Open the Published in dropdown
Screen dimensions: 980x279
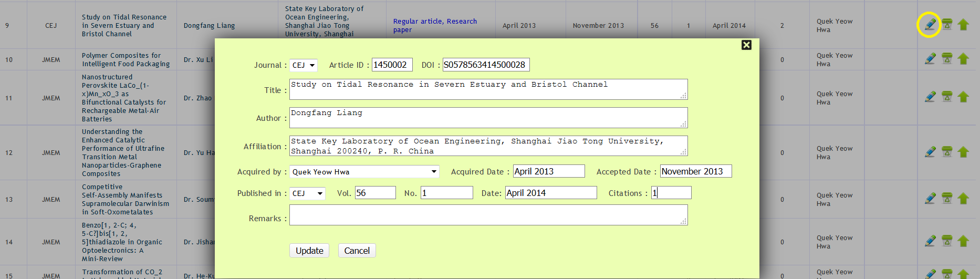coord(307,193)
